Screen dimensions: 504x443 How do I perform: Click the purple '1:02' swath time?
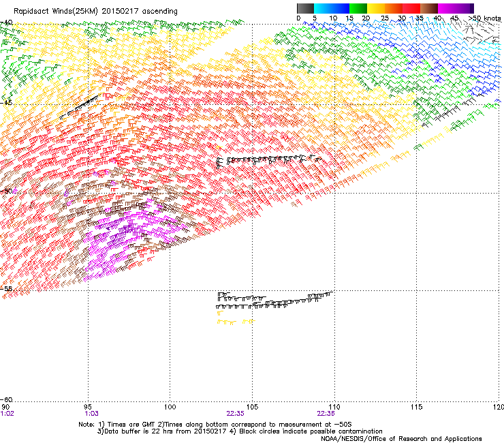pos(7,414)
